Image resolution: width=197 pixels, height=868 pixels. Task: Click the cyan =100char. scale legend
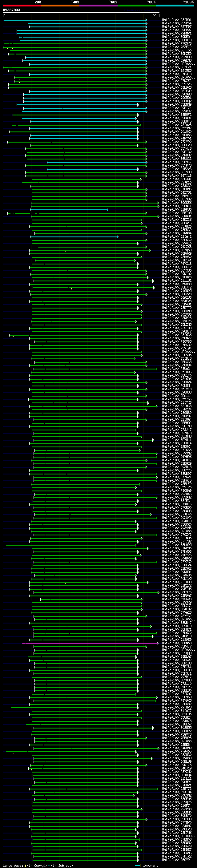(x=146, y=865)
